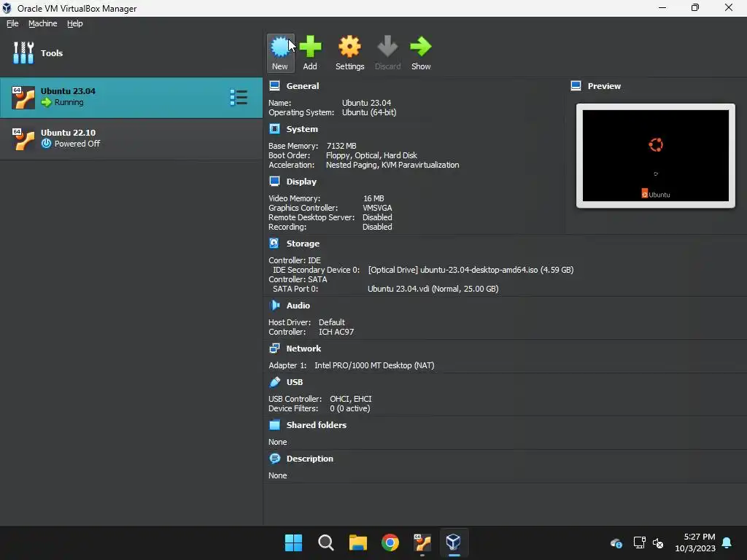Click the Intel PRO/1000 MT Desktop adapter text

coord(374,365)
